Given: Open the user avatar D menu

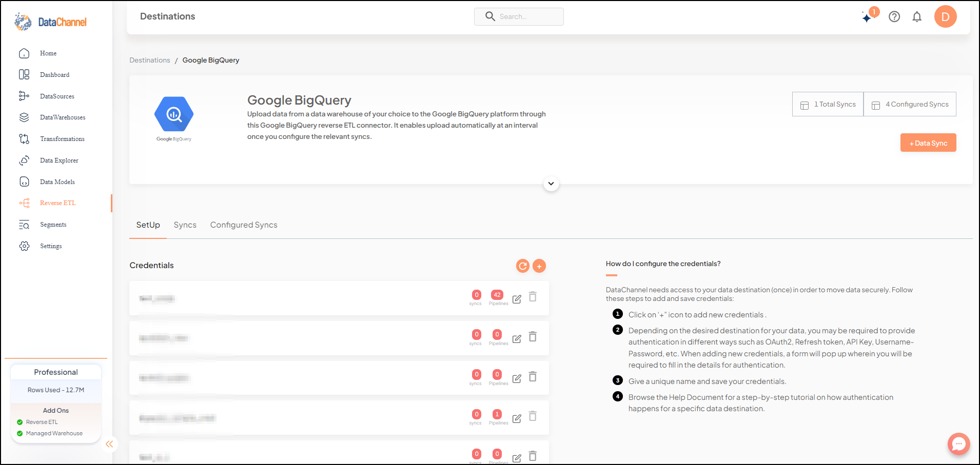Looking at the screenshot, I should tap(945, 16).
